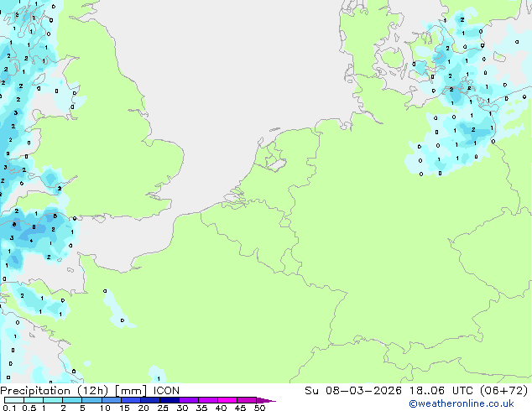This screenshot has height=411, width=532.
Task: Pick the 25 mm dark blue legend swatch
Action: pyautogui.click(x=172, y=399)
